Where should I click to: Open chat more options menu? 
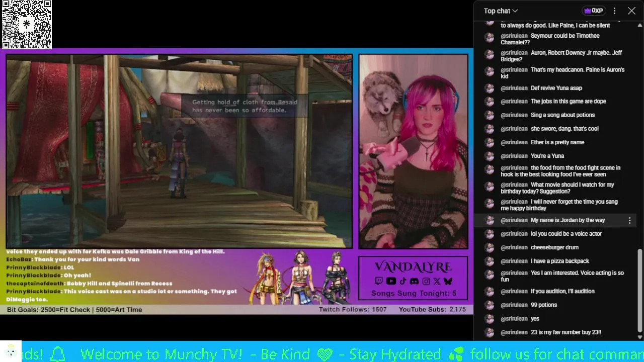pos(614,11)
